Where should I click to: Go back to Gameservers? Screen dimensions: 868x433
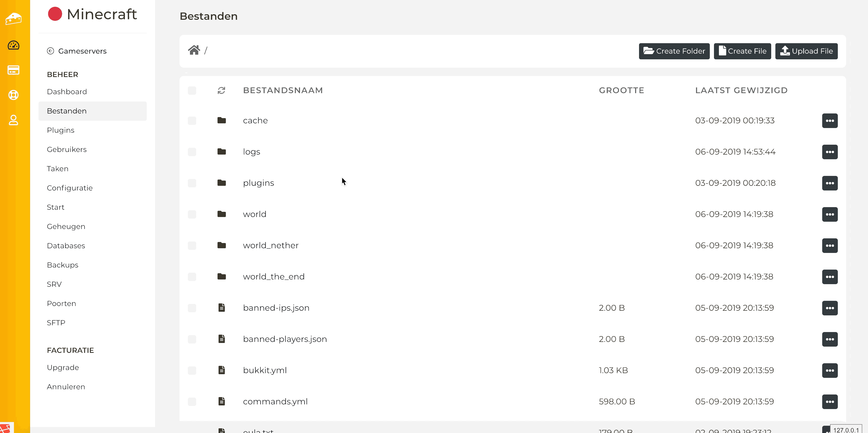(82, 51)
